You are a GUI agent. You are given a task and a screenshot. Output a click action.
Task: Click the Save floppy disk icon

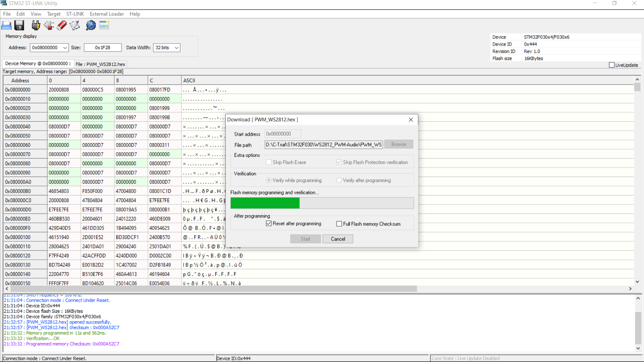tap(19, 25)
